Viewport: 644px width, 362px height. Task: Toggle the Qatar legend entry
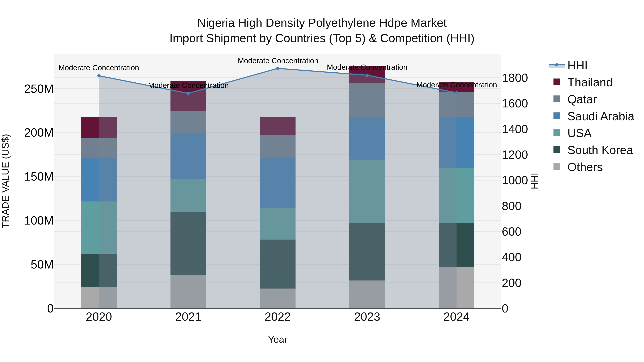[575, 99]
